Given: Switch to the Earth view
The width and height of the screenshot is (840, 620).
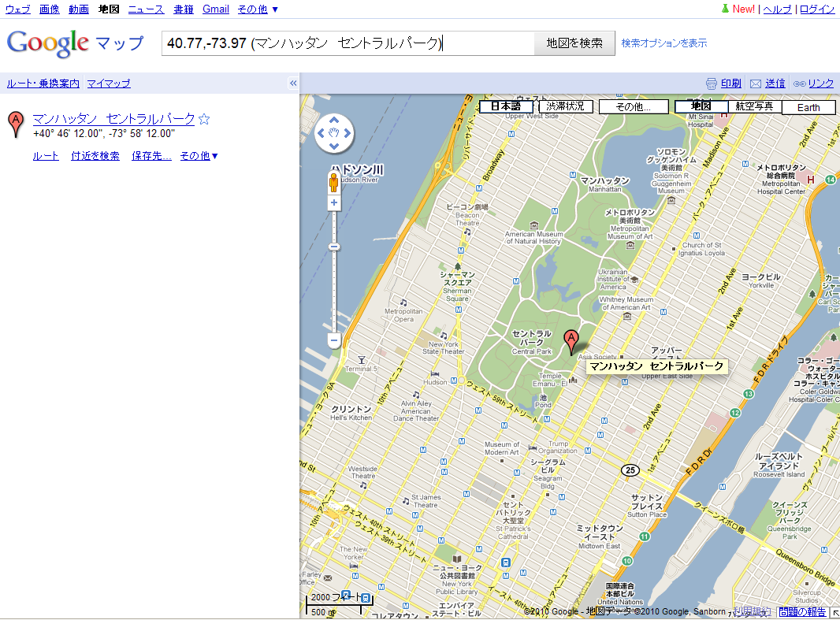Looking at the screenshot, I should pos(808,107).
